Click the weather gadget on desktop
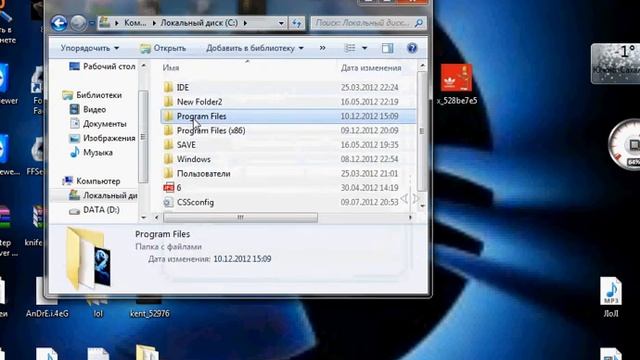 click(616, 63)
